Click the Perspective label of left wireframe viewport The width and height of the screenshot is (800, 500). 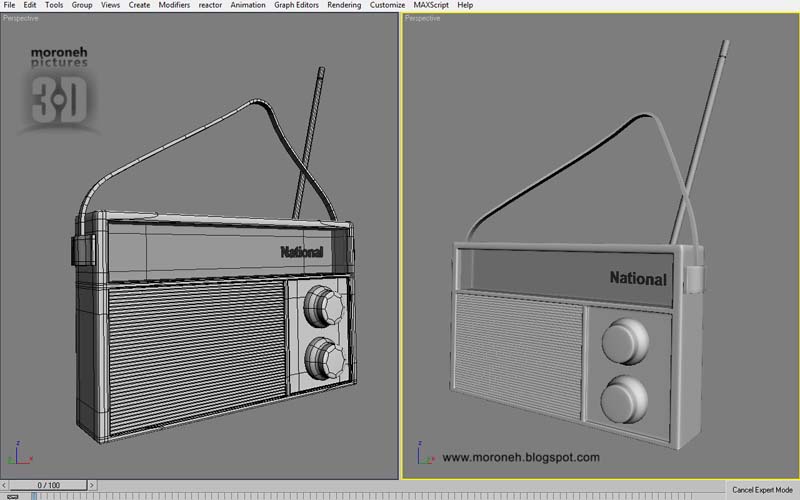coord(20,18)
